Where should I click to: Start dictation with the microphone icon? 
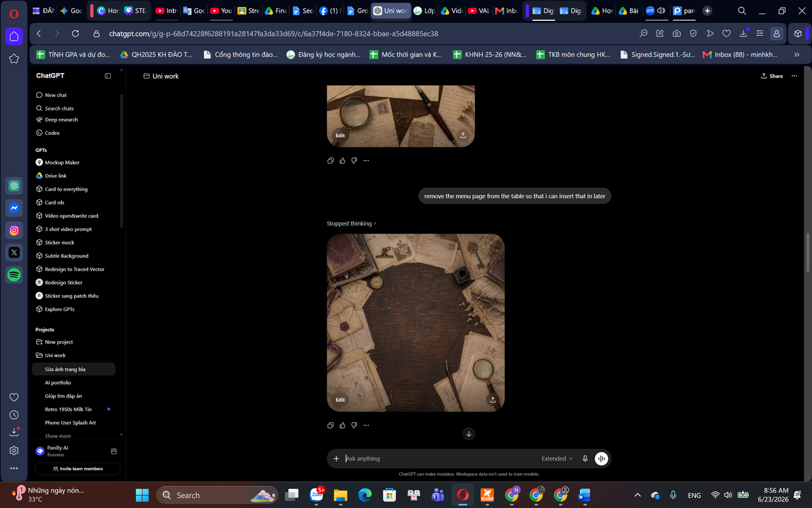[585, 458]
